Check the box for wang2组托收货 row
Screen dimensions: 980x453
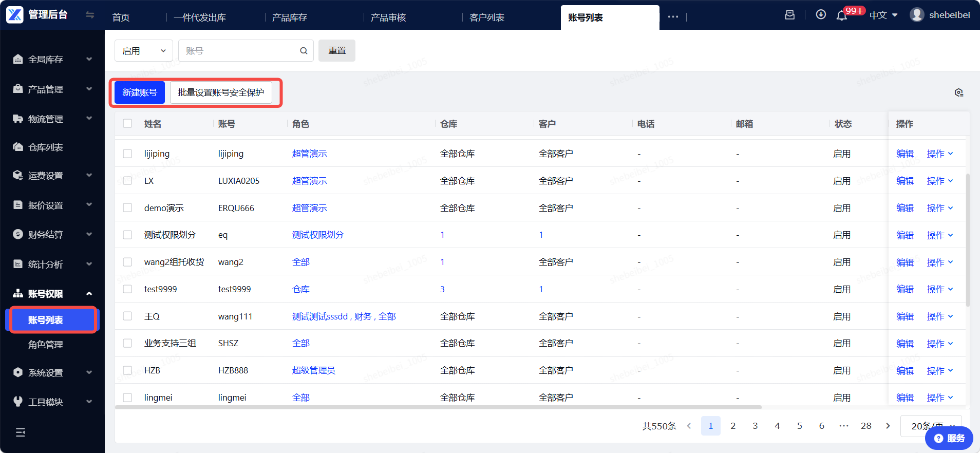pos(127,262)
